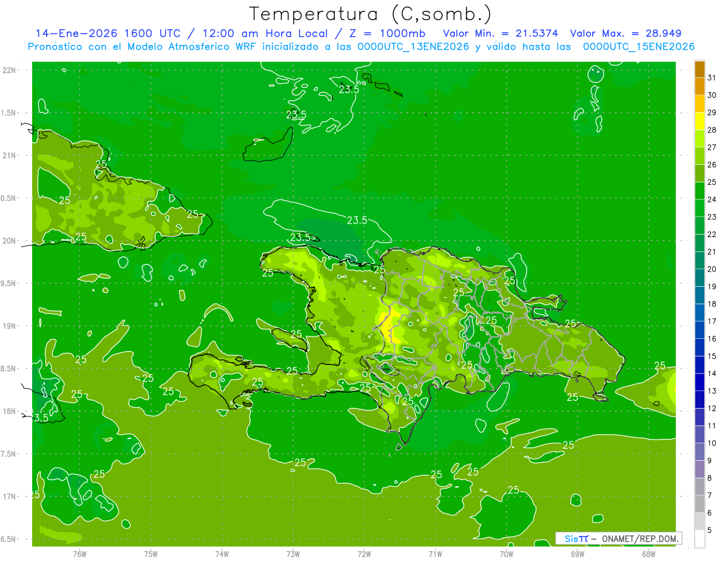Click the '6.5N' latitude axis label
728x562 pixels.
9,539
